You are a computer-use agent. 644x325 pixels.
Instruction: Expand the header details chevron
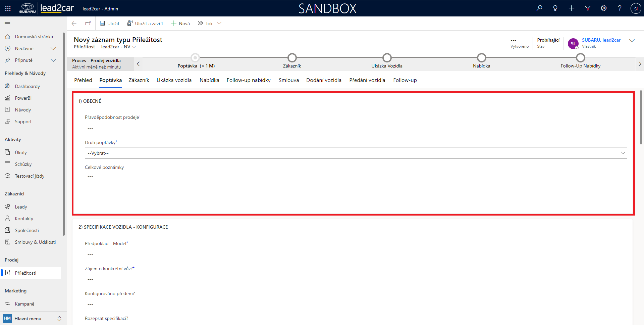(x=632, y=41)
